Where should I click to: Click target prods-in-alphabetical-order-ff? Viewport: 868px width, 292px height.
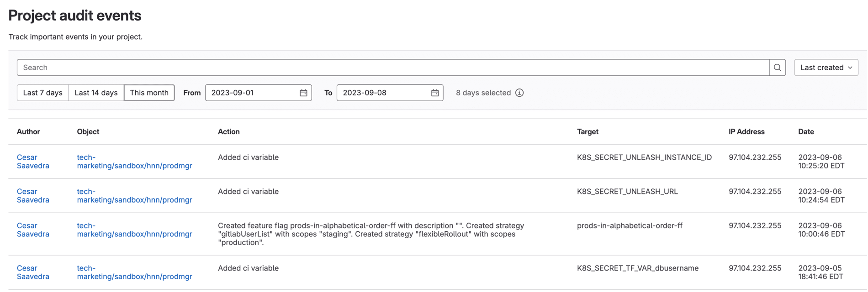[630, 226]
